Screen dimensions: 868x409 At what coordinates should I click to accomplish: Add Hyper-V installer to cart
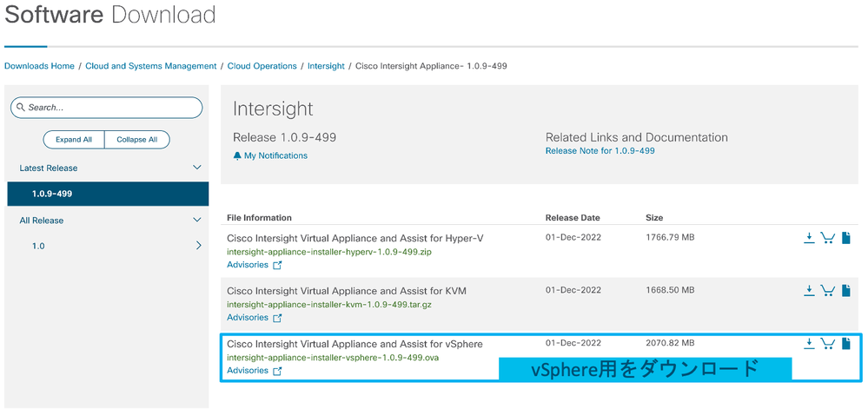coord(827,238)
